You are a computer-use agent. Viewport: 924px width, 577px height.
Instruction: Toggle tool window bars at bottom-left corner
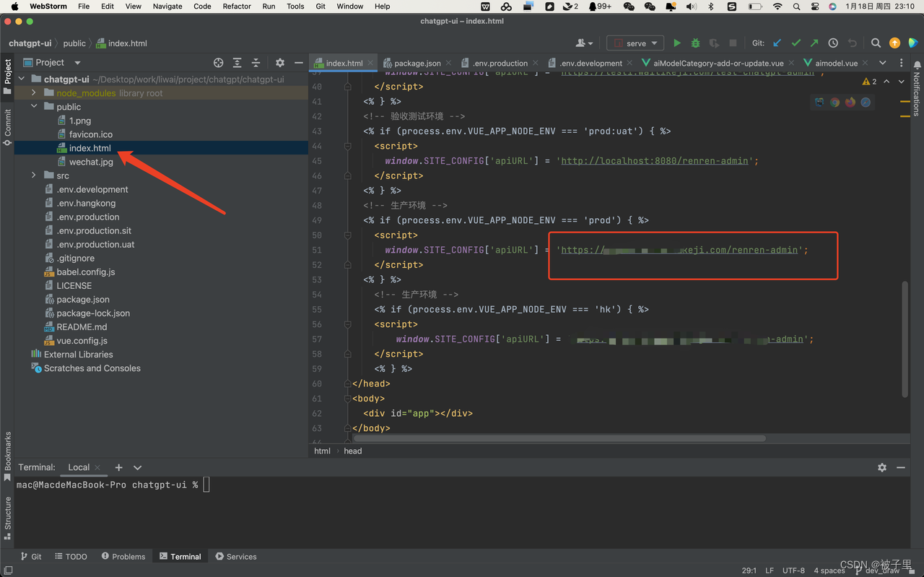pyautogui.click(x=8, y=570)
